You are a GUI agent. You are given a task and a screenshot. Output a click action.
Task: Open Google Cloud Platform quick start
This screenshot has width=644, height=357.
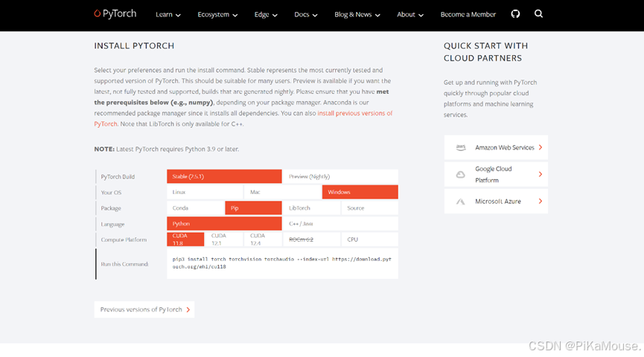click(x=496, y=174)
